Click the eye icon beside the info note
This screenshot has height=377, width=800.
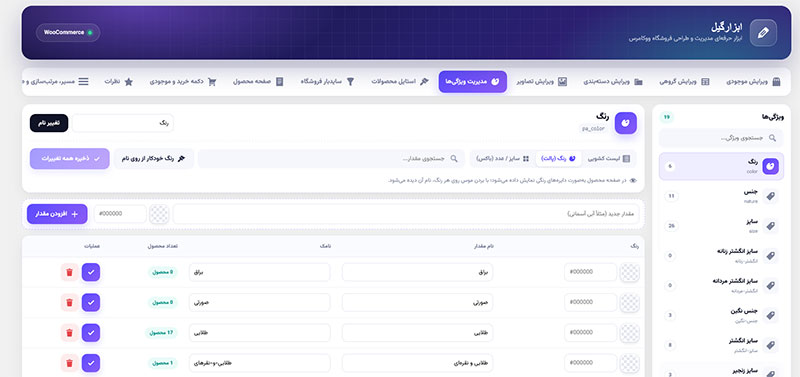coord(633,181)
